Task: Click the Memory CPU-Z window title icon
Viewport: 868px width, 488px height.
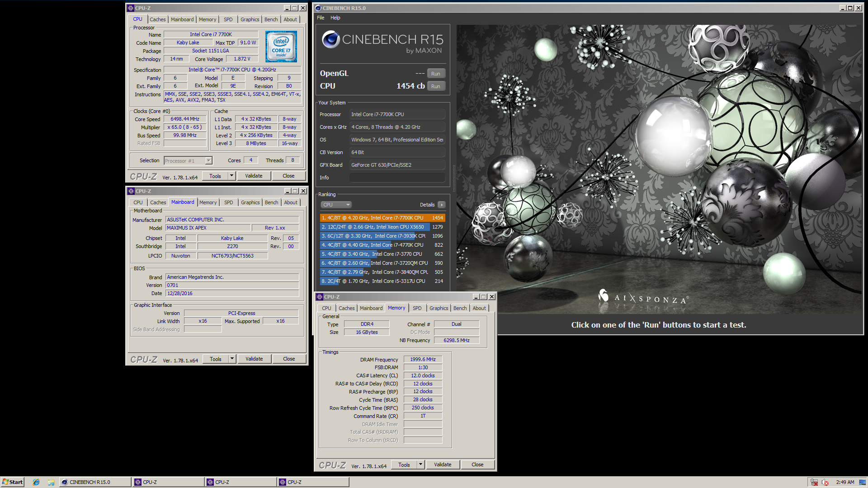Action: 320,297
